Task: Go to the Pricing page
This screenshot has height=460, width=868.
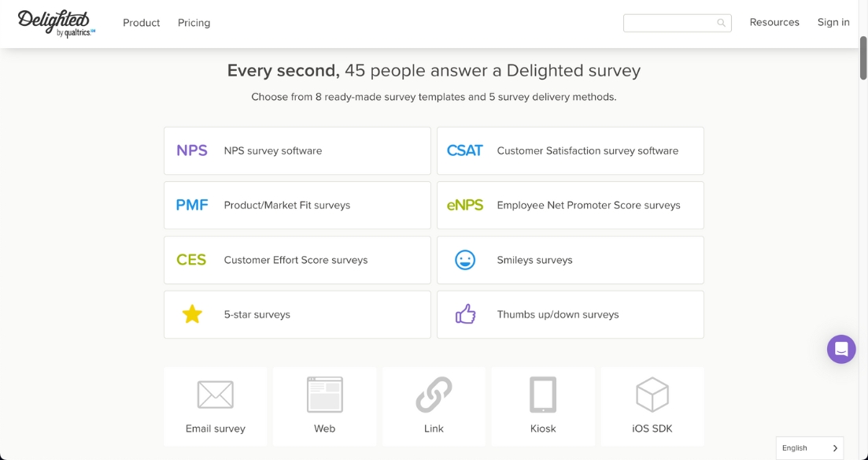Action: pos(194,23)
